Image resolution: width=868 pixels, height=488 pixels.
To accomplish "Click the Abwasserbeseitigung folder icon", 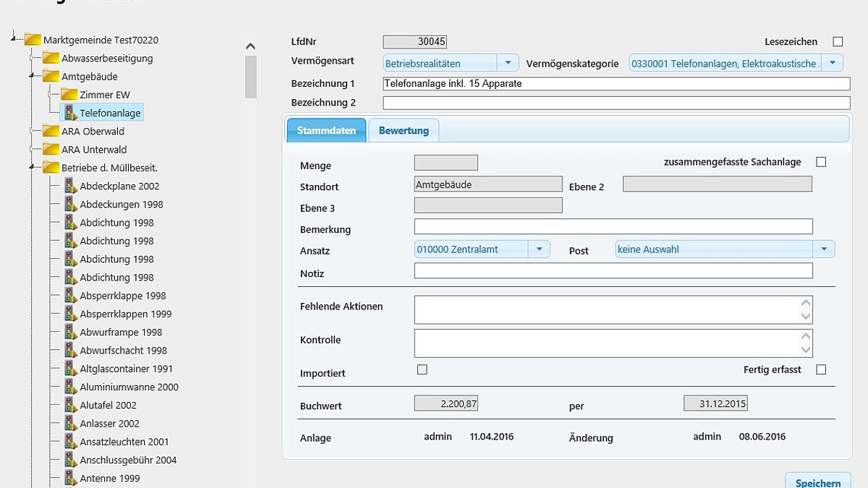I will (51, 58).
